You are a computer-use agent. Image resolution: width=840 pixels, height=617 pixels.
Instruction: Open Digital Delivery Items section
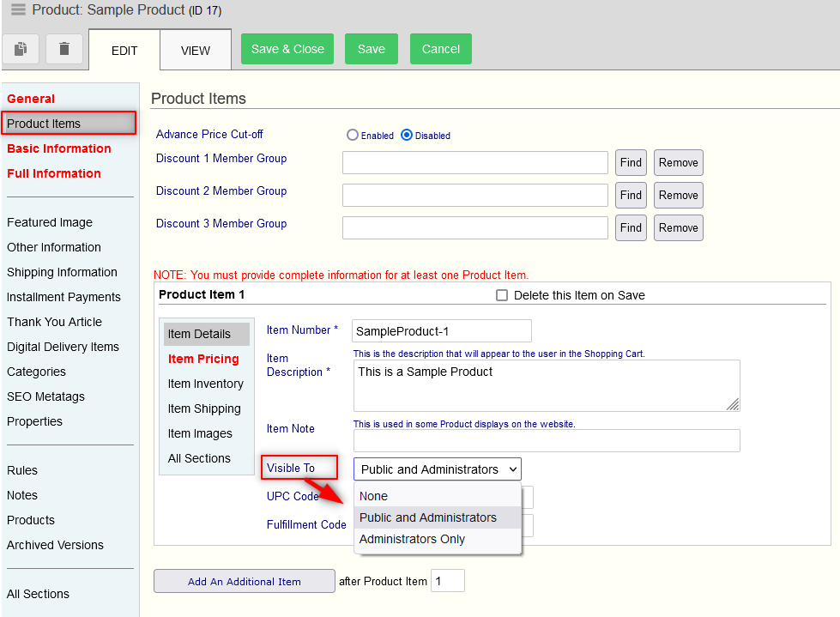click(63, 347)
